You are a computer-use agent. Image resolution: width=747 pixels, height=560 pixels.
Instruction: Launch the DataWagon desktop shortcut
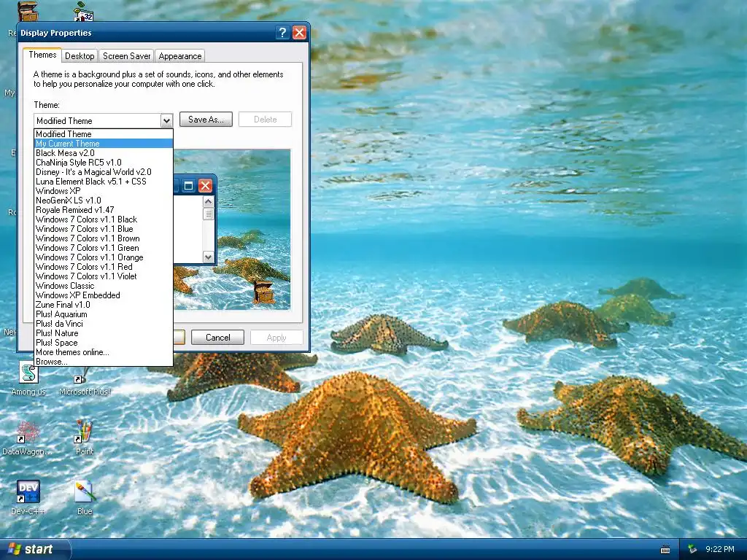27,437
